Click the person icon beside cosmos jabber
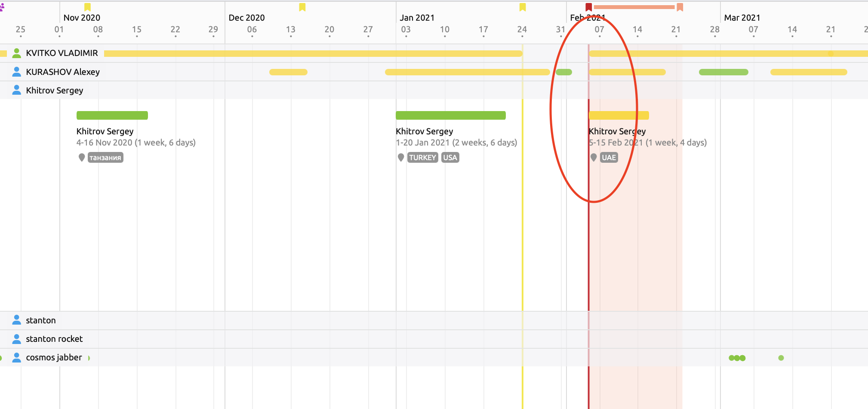The image size is (868, 409). (x=17, y=357)
